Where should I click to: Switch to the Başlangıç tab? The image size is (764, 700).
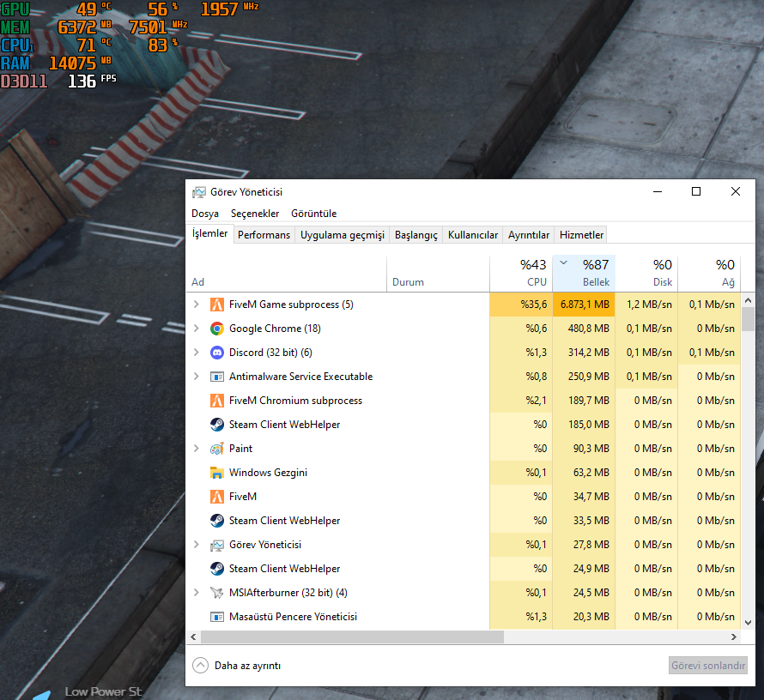click(416, 235)
